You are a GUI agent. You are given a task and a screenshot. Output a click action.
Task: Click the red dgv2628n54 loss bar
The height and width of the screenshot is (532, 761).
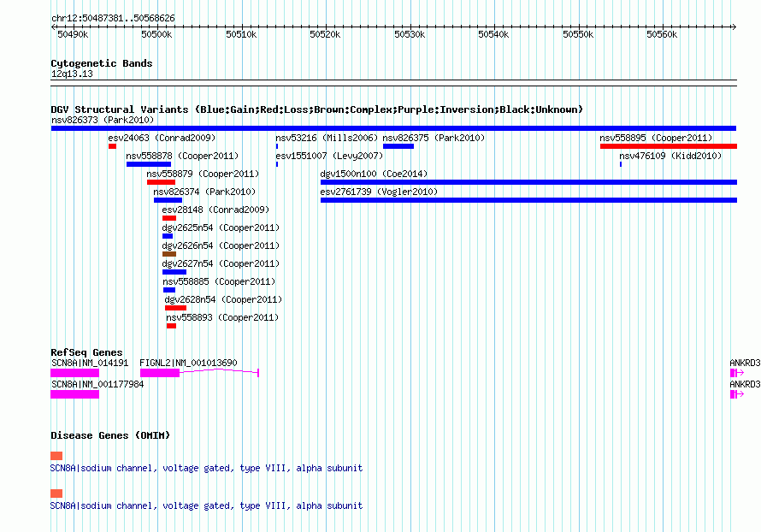[175, 308]
